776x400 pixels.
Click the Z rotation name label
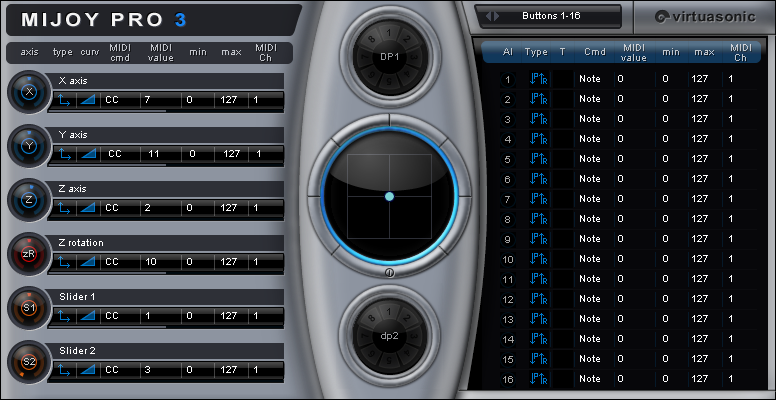[x=81, y=243]
